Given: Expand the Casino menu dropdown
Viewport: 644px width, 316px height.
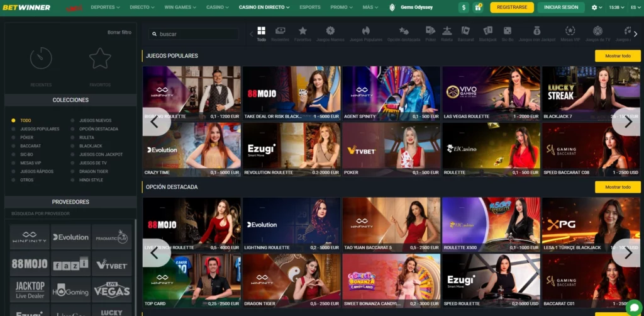Looking at the screenshot, I should coord(218,8).
